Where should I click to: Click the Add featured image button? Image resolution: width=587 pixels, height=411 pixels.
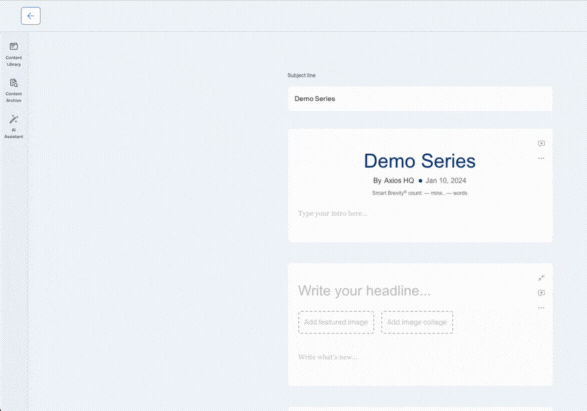point(336,322)
